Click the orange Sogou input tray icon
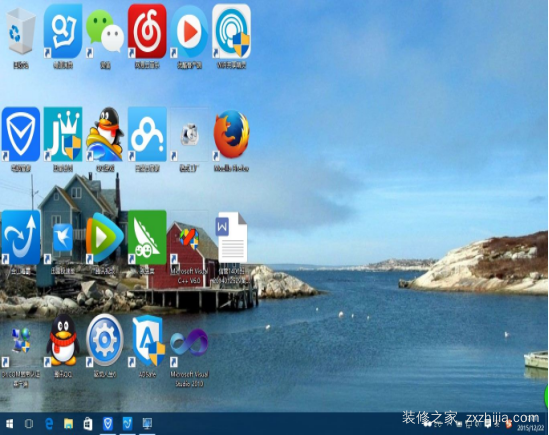The height and width of the screenshot is (435, 549). point(509,424)
